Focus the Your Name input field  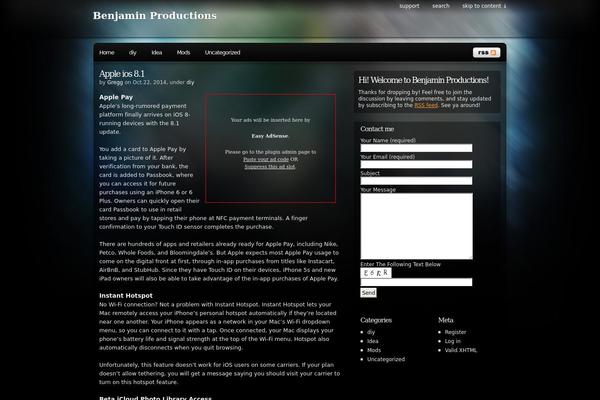click(416, 148)
